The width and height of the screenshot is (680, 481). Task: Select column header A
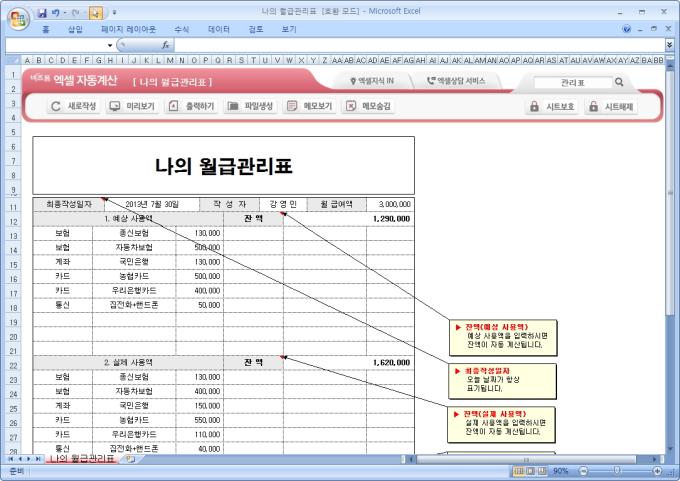27,60
